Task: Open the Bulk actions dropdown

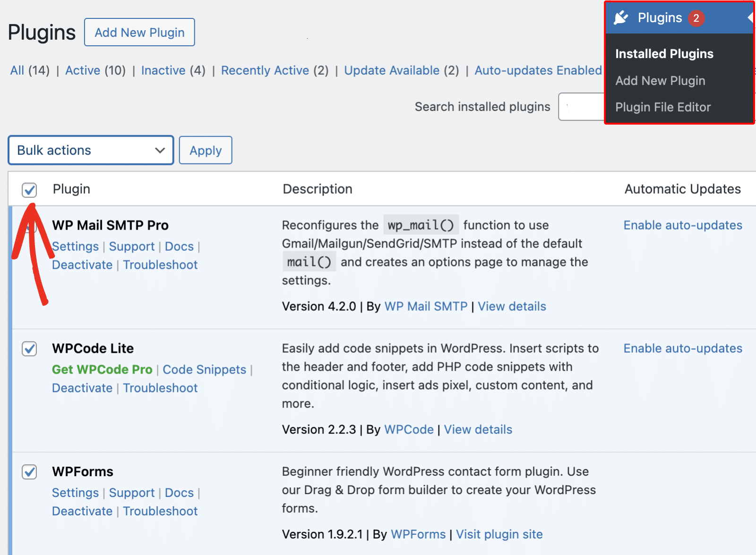Action: click(91, 150)
